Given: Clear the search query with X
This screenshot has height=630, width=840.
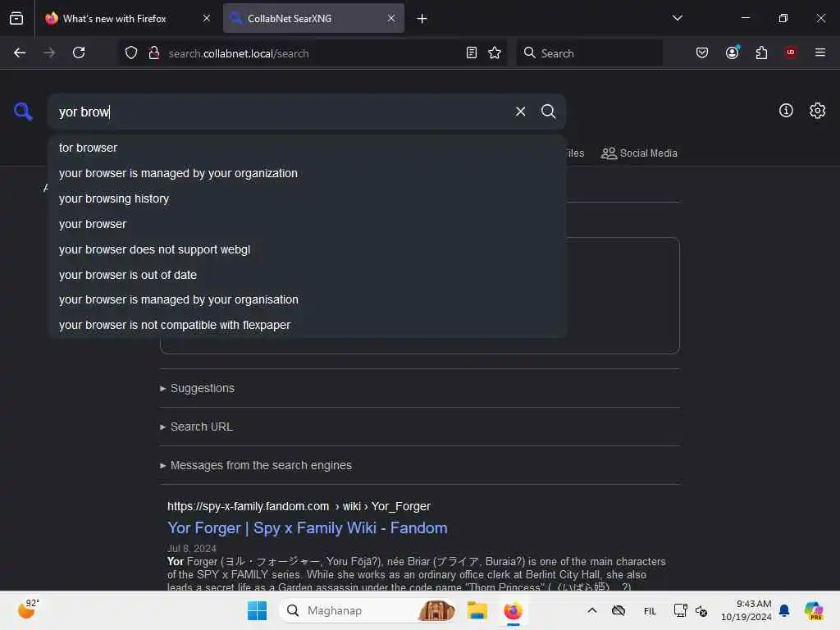Looking at the screenshot, I should point(520,112).
